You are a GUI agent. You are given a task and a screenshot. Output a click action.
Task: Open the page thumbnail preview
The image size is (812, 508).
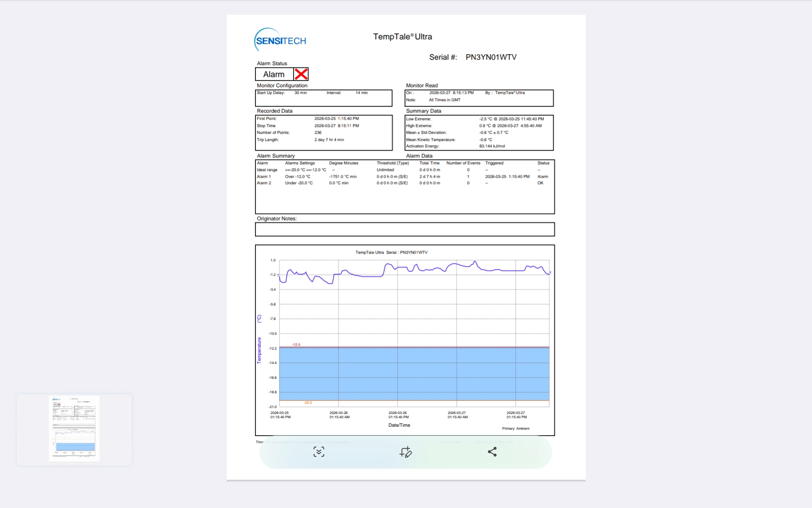74,429
